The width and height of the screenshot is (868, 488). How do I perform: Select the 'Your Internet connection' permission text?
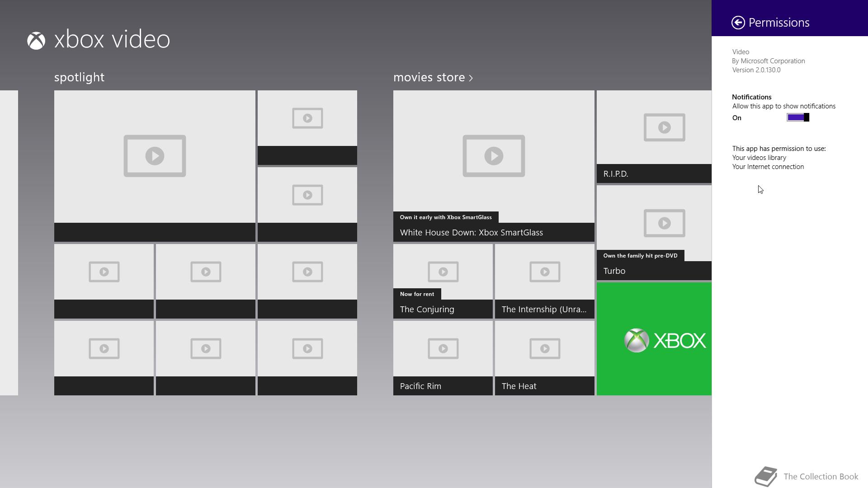(x=768, y=167)
